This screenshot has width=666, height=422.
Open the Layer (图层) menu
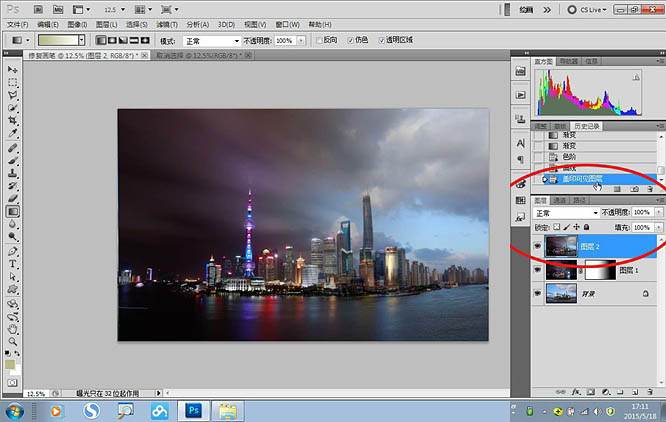(x=107, y=25)
